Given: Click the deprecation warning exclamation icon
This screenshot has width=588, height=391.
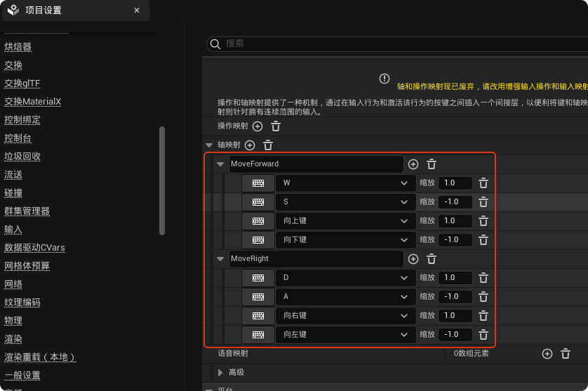Looking at the screenshot, I should [384, 79].
